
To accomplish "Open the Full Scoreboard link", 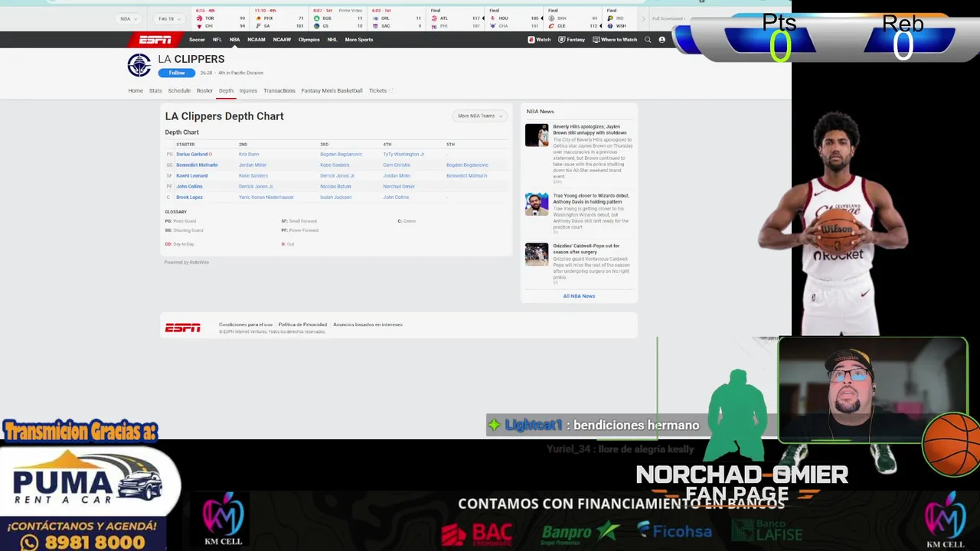I will tap(668, 18).
